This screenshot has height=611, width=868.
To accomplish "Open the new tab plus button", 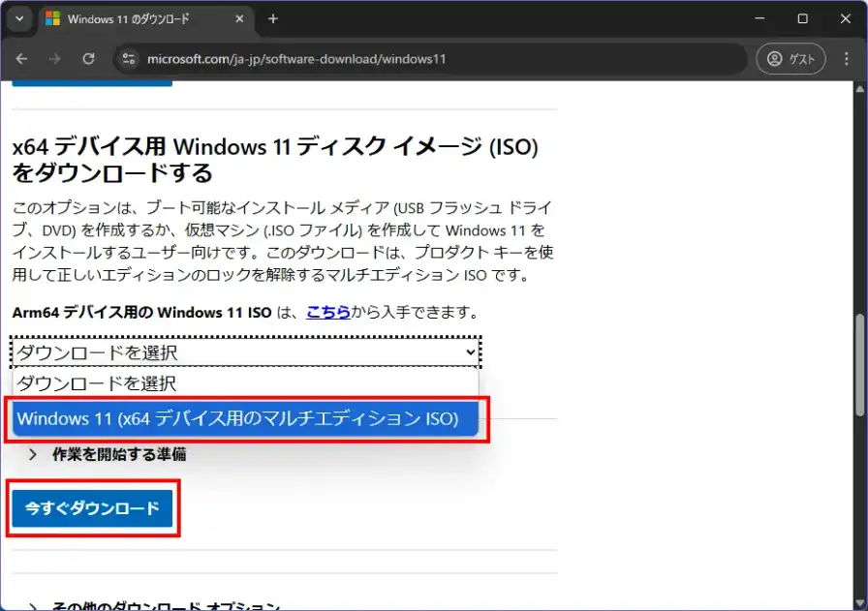I will [x=273, y=18].
